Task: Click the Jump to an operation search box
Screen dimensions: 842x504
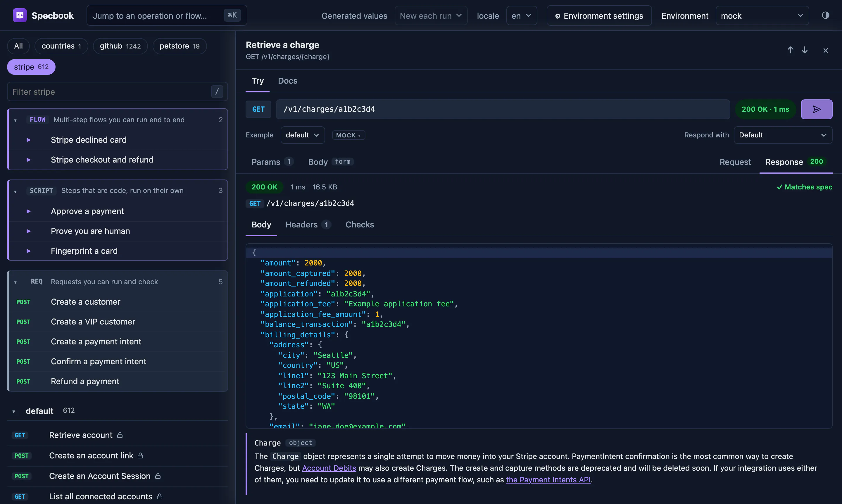Action: click(x=166, y=15)
